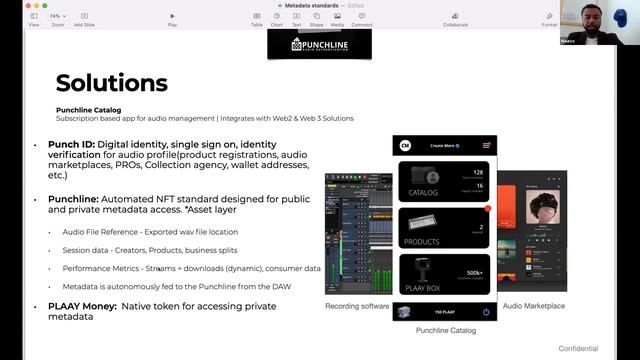
Task: Select the Audio Marketplace screenshot
Action: coord(532,231)
